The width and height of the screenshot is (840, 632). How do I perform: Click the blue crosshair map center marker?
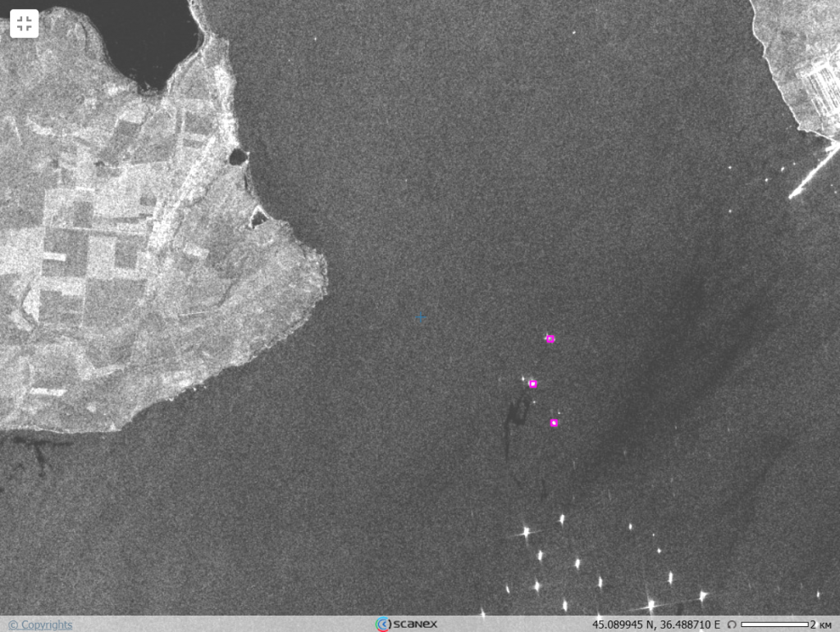click(x=421, y=316)
